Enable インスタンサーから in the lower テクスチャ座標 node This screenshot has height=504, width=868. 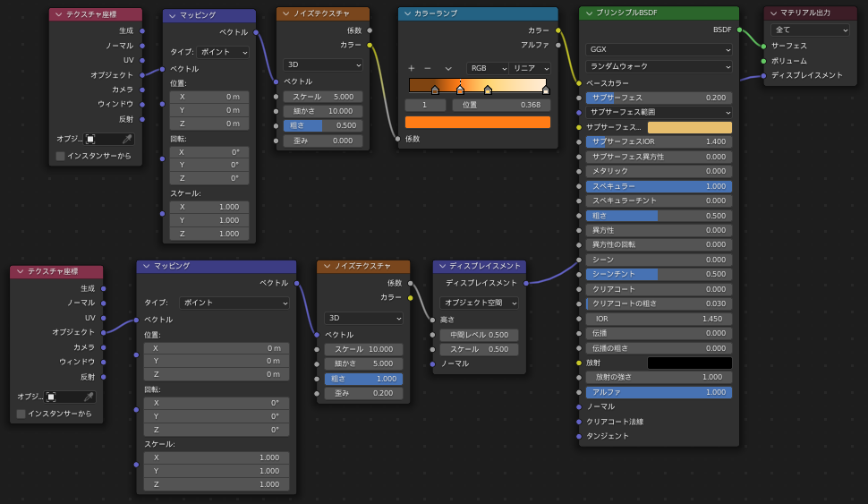tap(21, 414)
